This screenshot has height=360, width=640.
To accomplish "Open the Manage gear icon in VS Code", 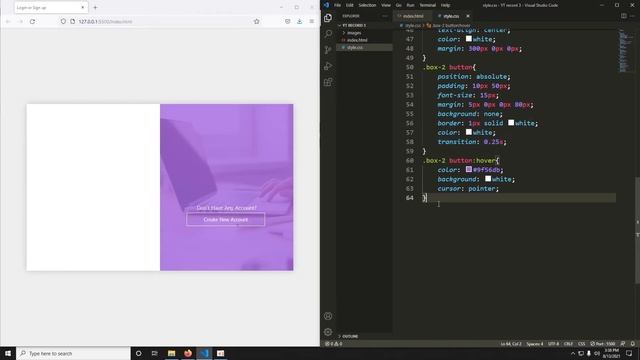I will (328, 332).
